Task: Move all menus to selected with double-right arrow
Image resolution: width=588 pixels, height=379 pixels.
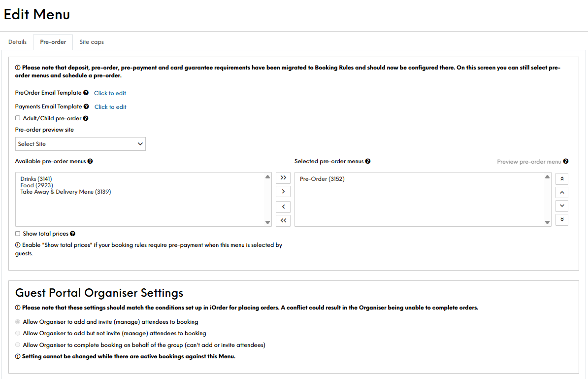Action: tap(283, 177)
